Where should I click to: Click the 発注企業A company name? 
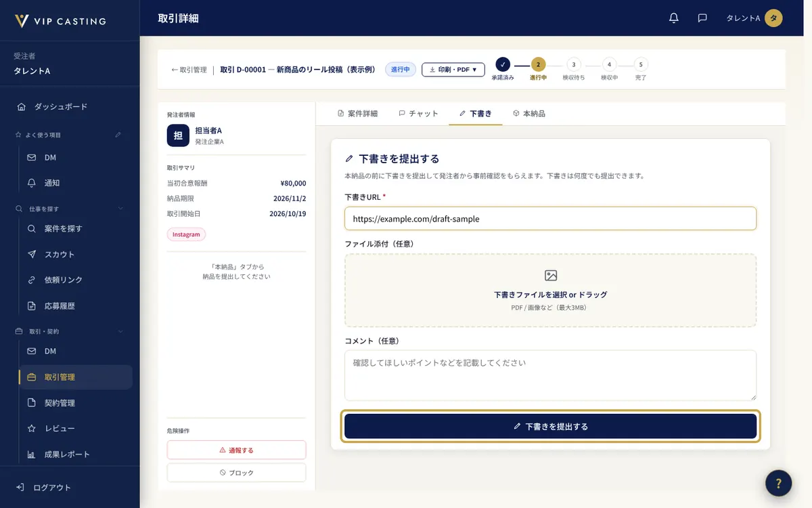coord(209,142)
